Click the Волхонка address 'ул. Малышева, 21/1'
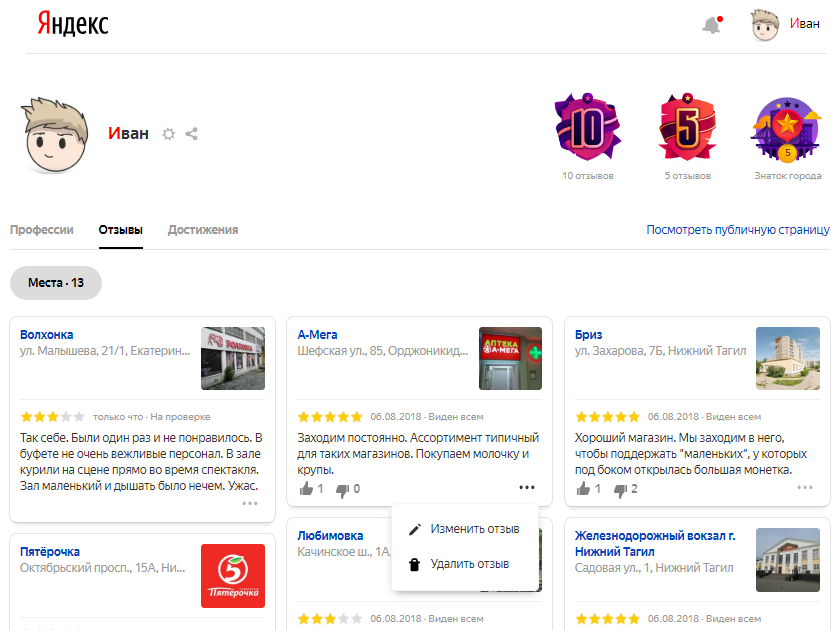The image size is (840, 630). coord(105,351)
